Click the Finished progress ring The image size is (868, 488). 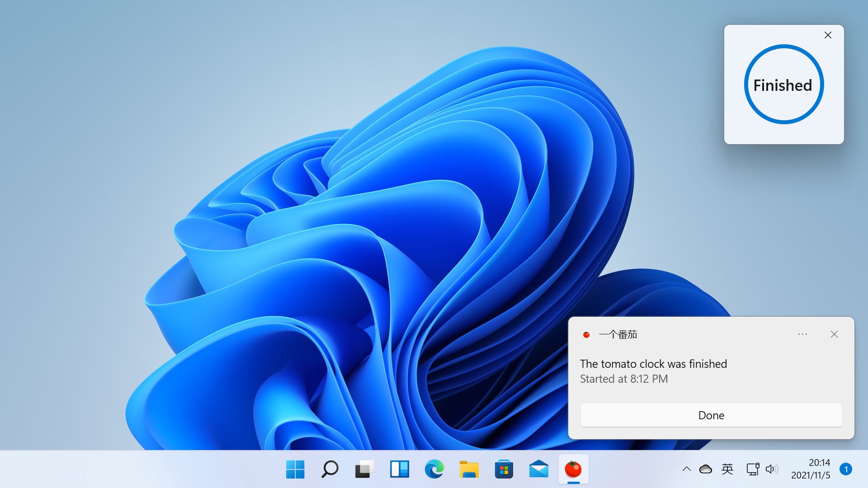pos(783,84)
